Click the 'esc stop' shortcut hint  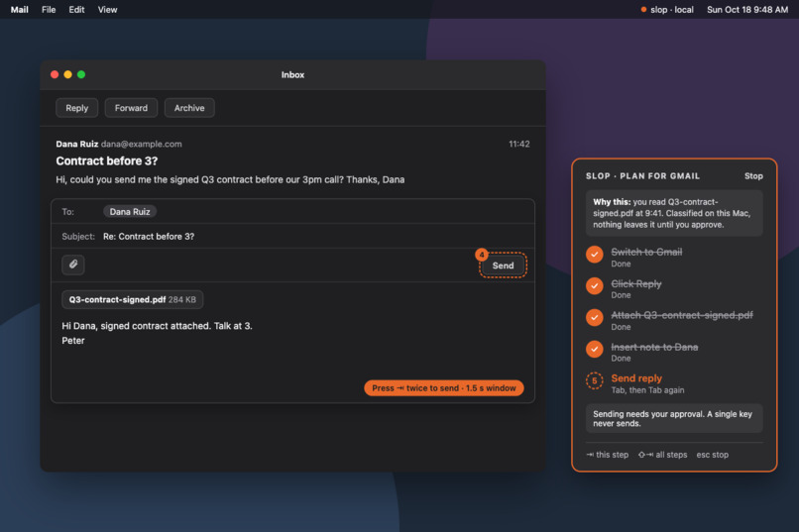[x=713, y=455]
